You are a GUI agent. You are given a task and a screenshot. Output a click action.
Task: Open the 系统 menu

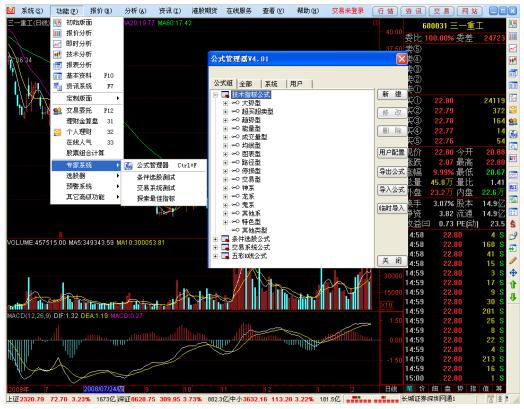32,11
